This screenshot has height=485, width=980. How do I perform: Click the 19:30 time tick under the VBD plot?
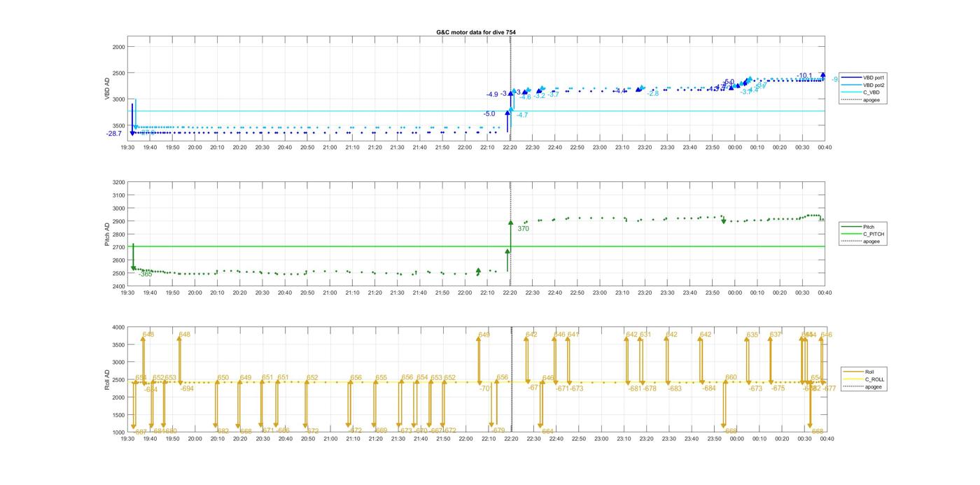pos(127,148)
